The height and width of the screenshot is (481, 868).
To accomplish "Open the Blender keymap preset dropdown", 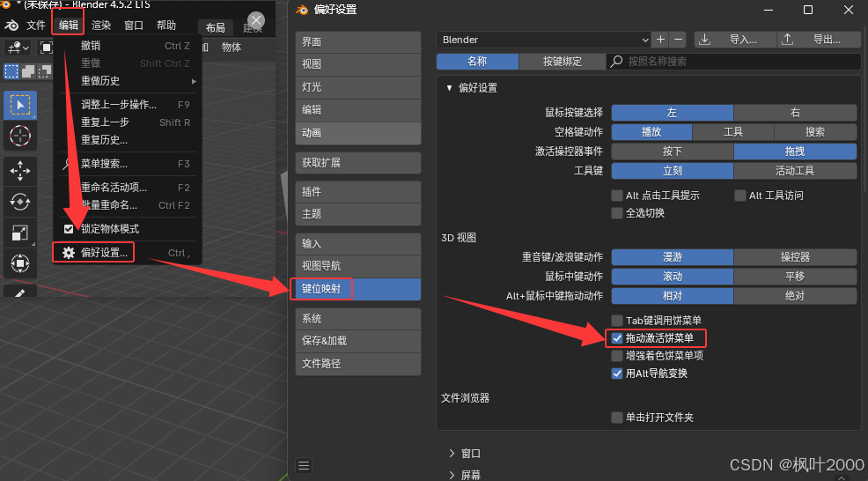I will (544, 40).
